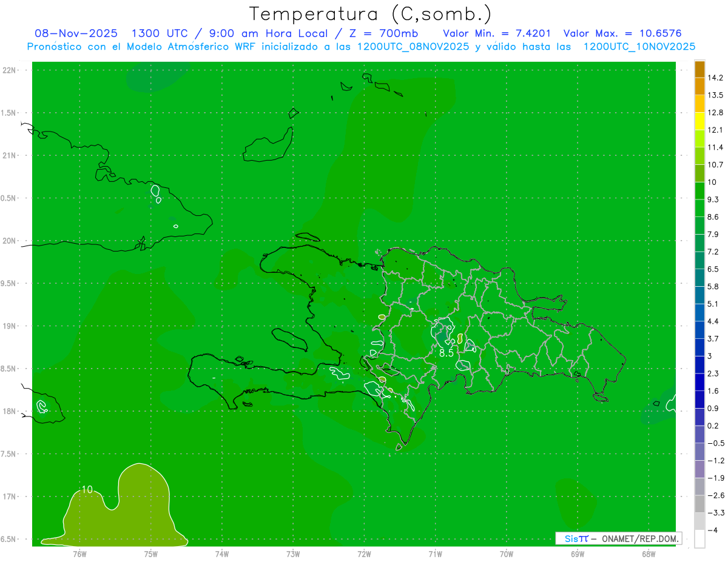Screen dimensions: 728x562
Task: Click the "14.2" legend value
Action: tap(715, 78)
